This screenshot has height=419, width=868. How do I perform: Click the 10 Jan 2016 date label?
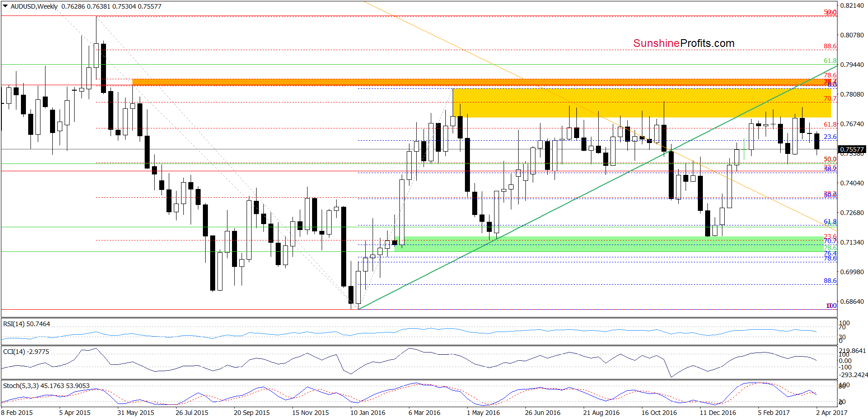click(368, 413)
